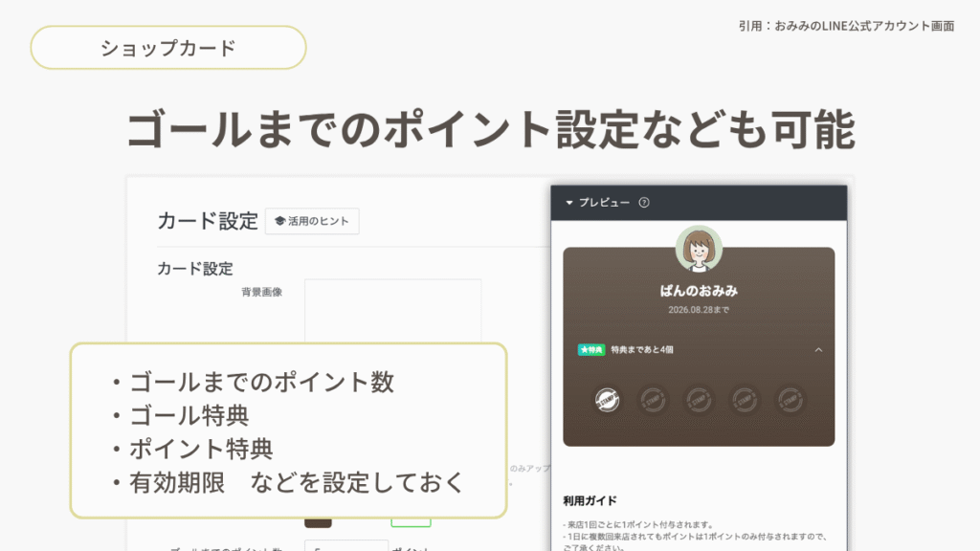980x551 pixels.
Task: Select the green-outlined white color swatch
Action: coord(411,522)
